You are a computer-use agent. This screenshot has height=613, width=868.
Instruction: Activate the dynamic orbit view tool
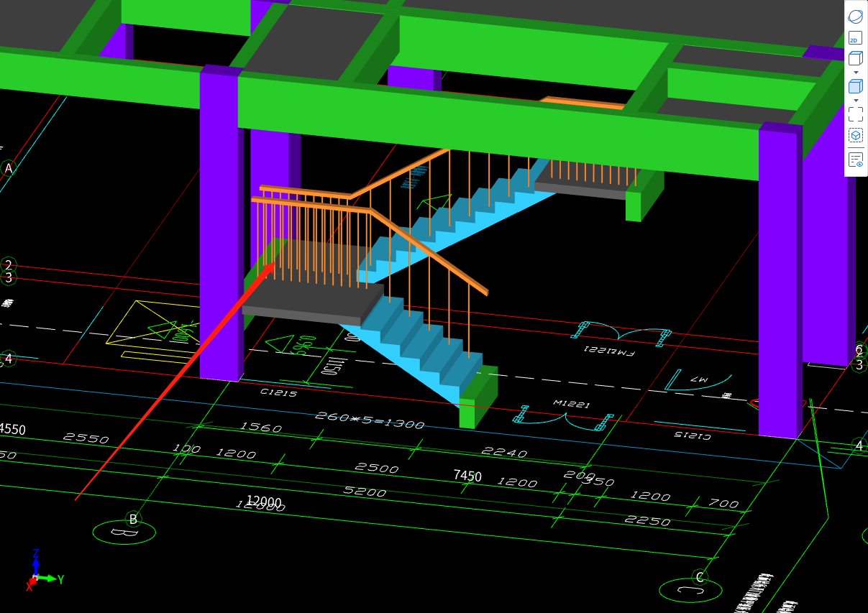pyautogui.click(x=856, y=17)
